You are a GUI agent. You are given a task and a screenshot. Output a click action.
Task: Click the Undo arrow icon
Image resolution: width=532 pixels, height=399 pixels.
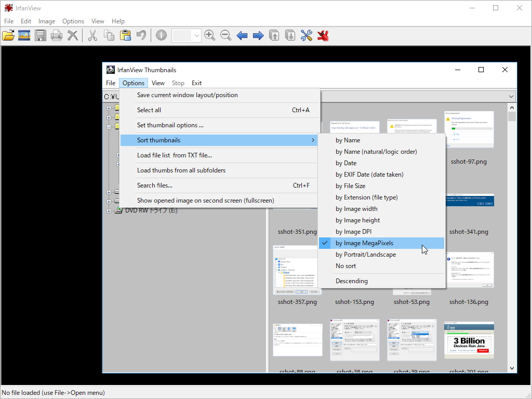[141, 35]
